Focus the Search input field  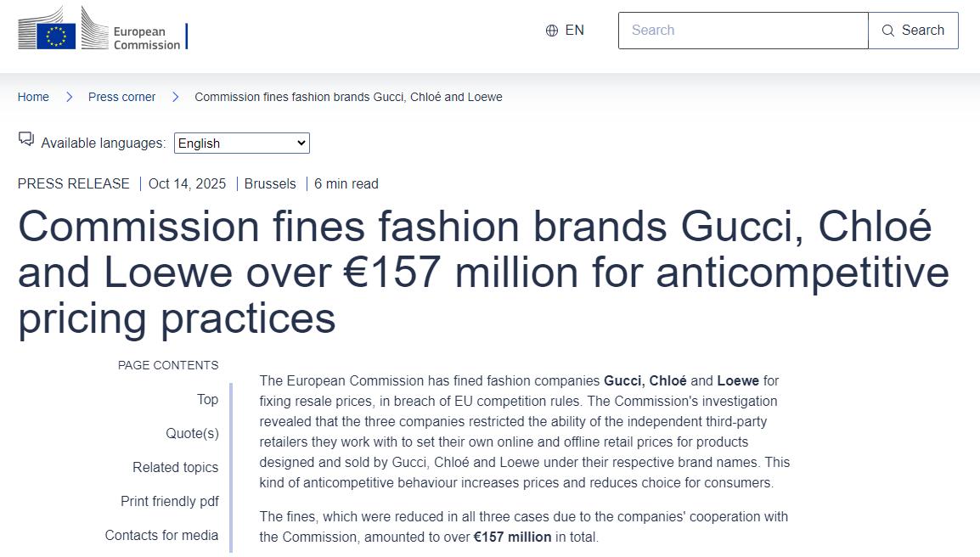pos(743,31)
